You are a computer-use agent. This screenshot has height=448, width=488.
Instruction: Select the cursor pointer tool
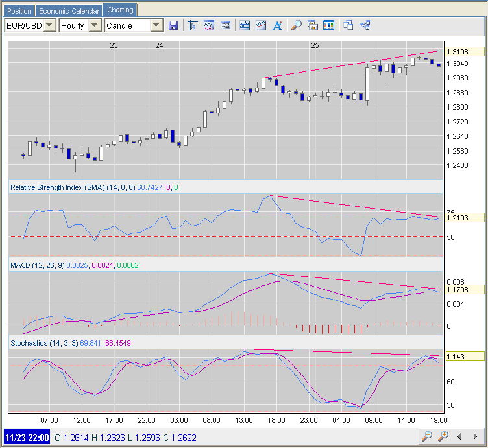[193, 25]
